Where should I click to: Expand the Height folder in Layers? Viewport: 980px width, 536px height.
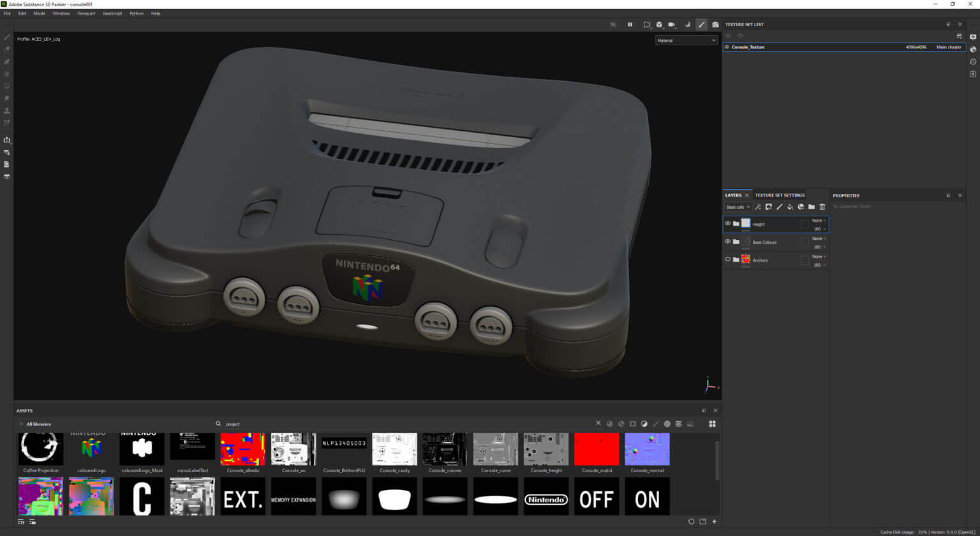click(x=736, y=224)
